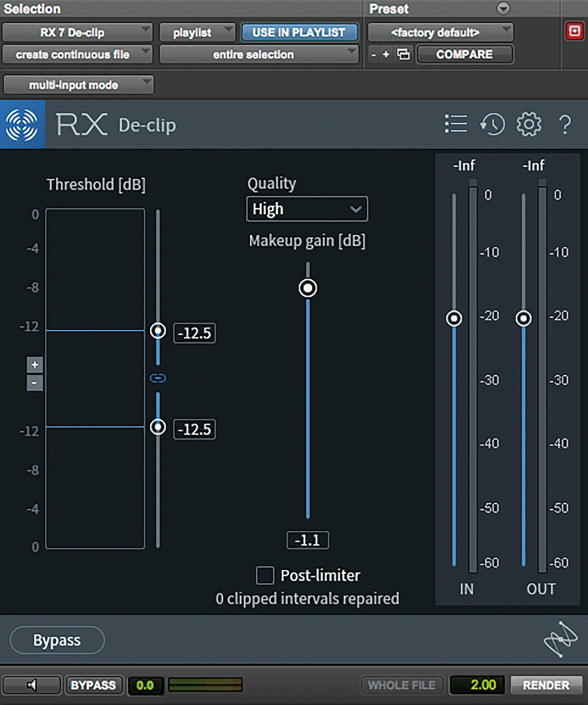Click the RENDER button
The height and width of the screenshot is (705, 588).
[546, 685]
